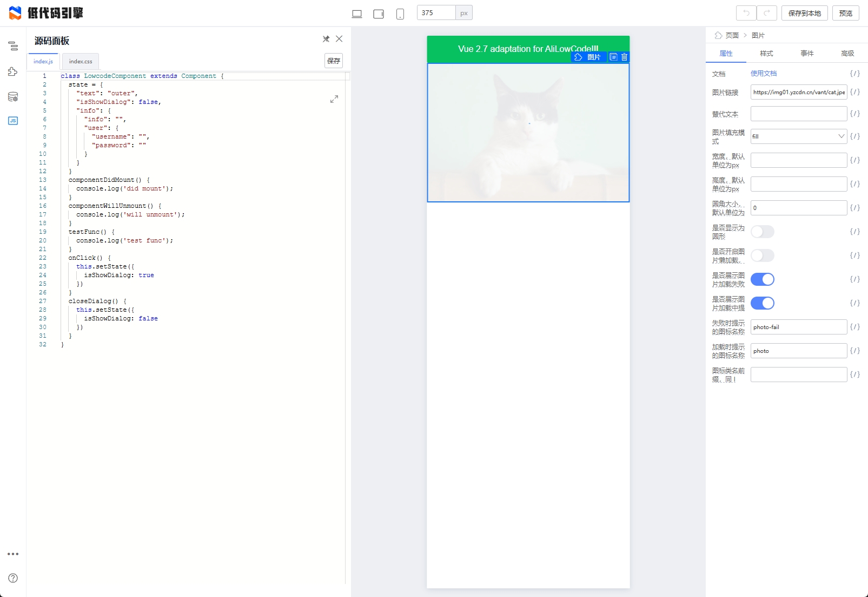Click the 图片 selection label on canvas
The image size is (868, 597).
[588, 57]
